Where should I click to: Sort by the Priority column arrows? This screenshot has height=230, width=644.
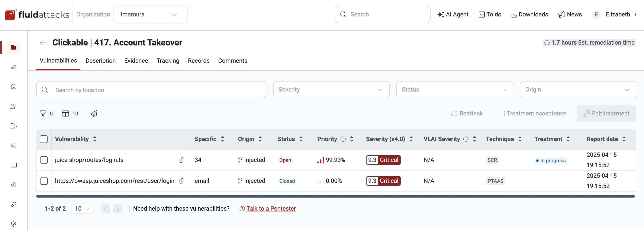(x=352, y=139)
